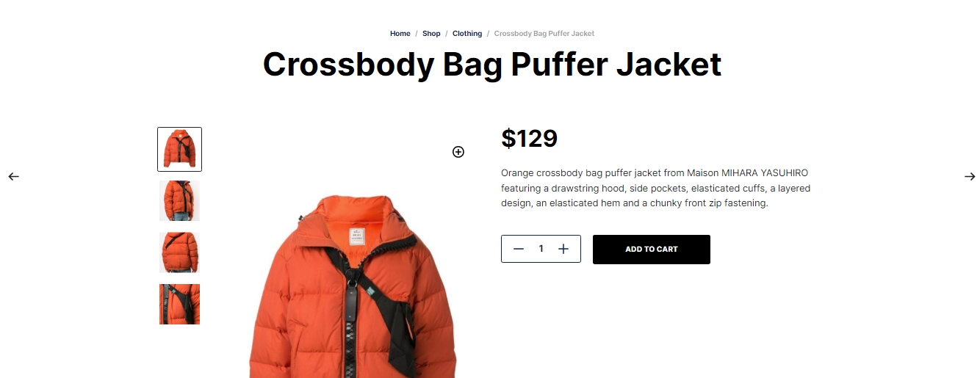
Task: Click the current page breadcrumb text
Action: tap(544, 34)
